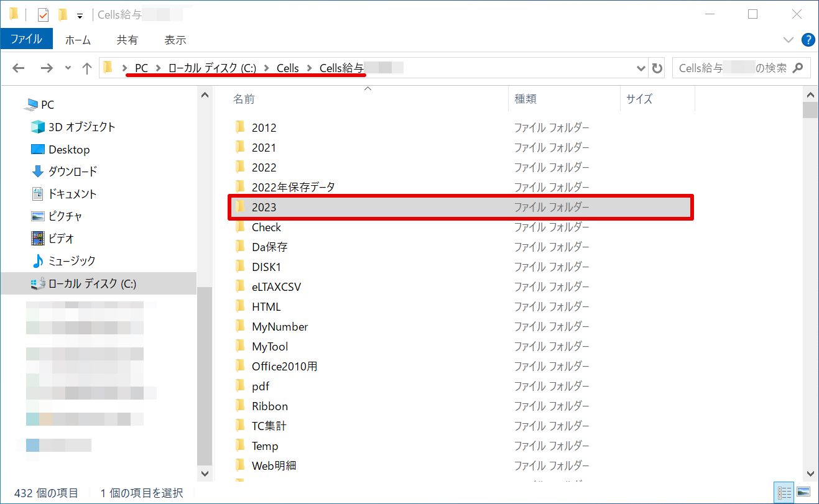Select ダウンロード in the sidebar

point(73,172)
